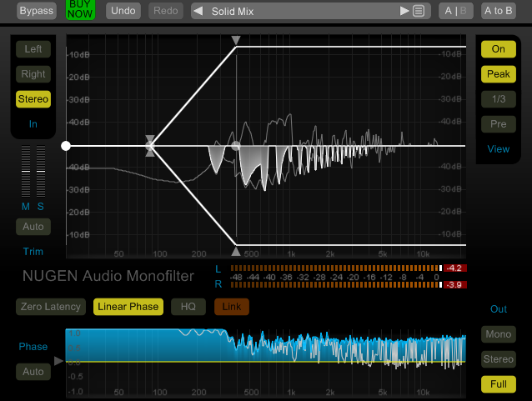Select Stereo input mode
Viewport: 532px width, 401px height.
click(x=33, y=99)
